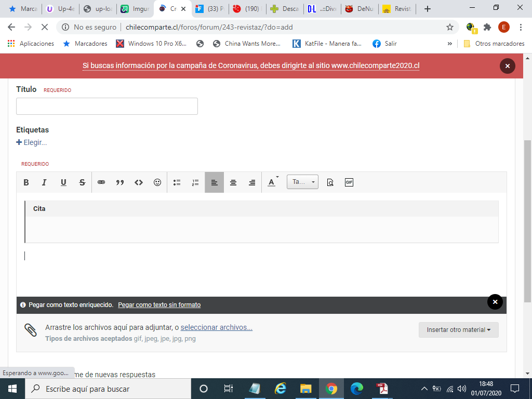Toggle left text alignment
This screenshot has width=532, height=399.
(x=215, y=182)
